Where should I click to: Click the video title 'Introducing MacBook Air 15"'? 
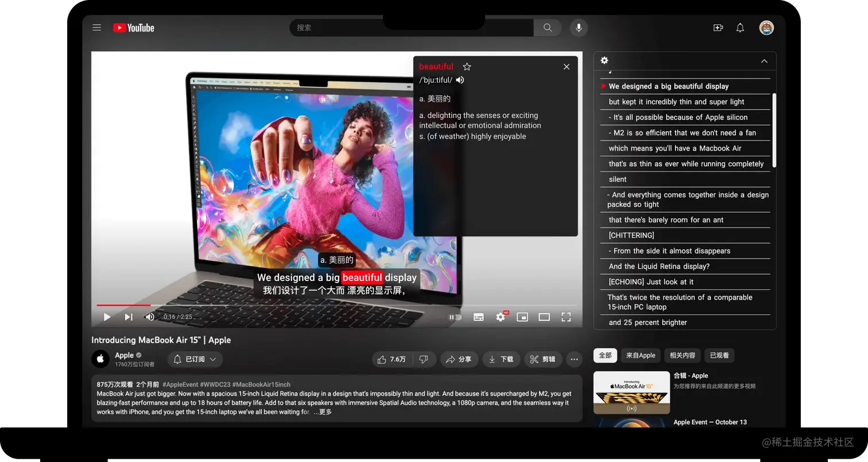[161, 340]
